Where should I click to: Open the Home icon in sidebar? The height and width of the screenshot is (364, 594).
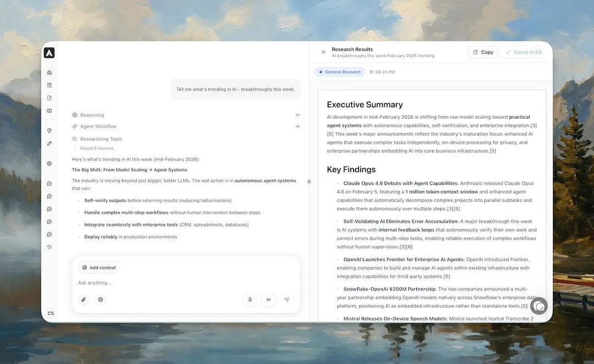[x=50, y=73]
